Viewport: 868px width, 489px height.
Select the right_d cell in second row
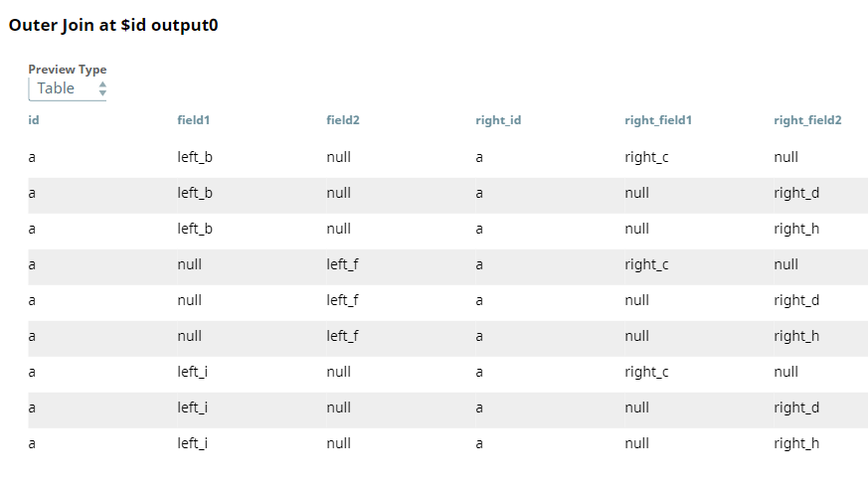(x=796, y=193)
